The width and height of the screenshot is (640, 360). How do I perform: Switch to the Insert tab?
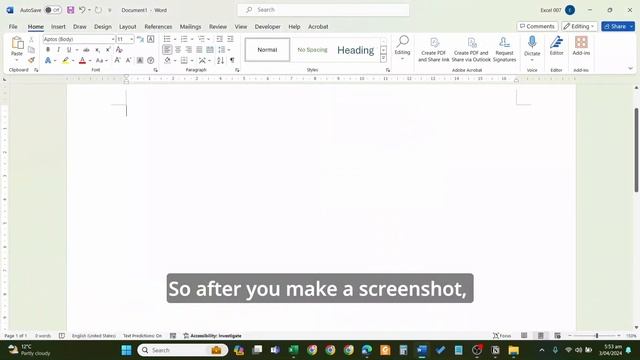coord(58,27)
